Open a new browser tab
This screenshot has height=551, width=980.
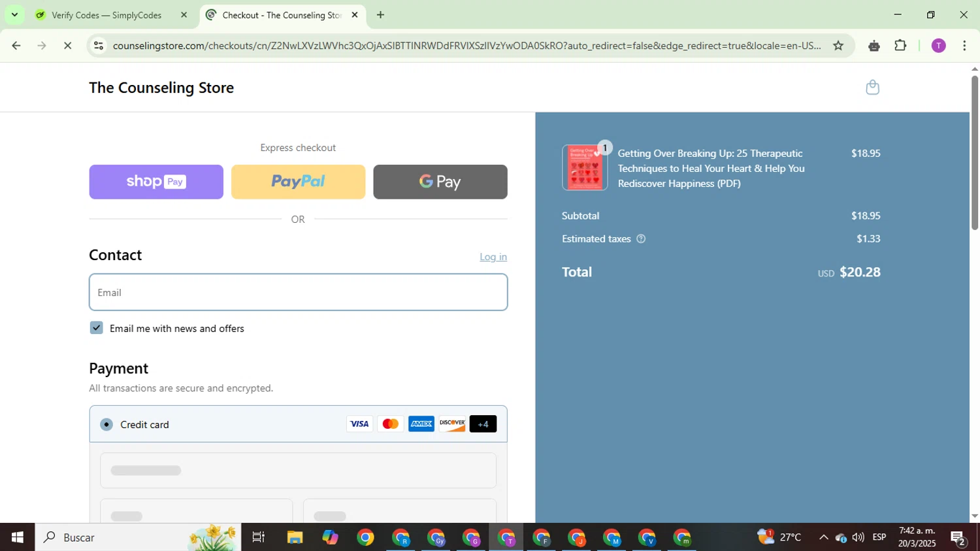click(x=380, y=15)
